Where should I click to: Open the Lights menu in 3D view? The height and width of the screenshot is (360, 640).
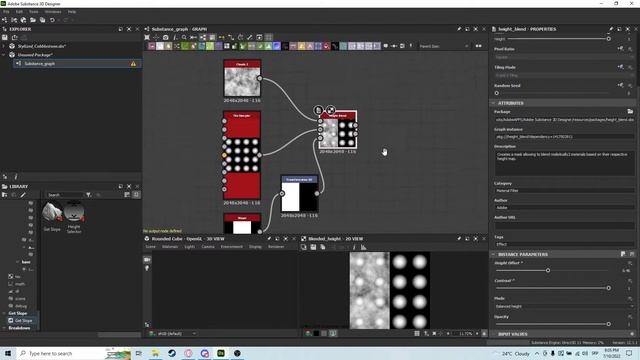189,247
